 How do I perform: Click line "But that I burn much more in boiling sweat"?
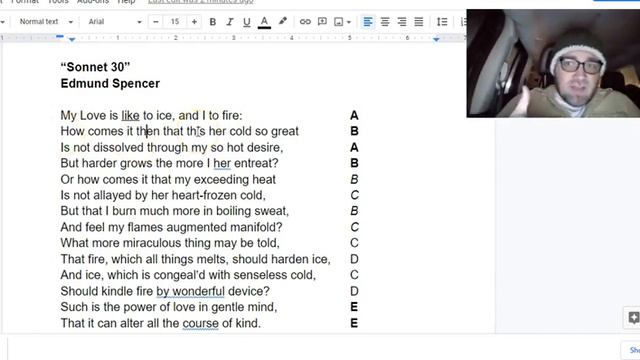[175, 211]
